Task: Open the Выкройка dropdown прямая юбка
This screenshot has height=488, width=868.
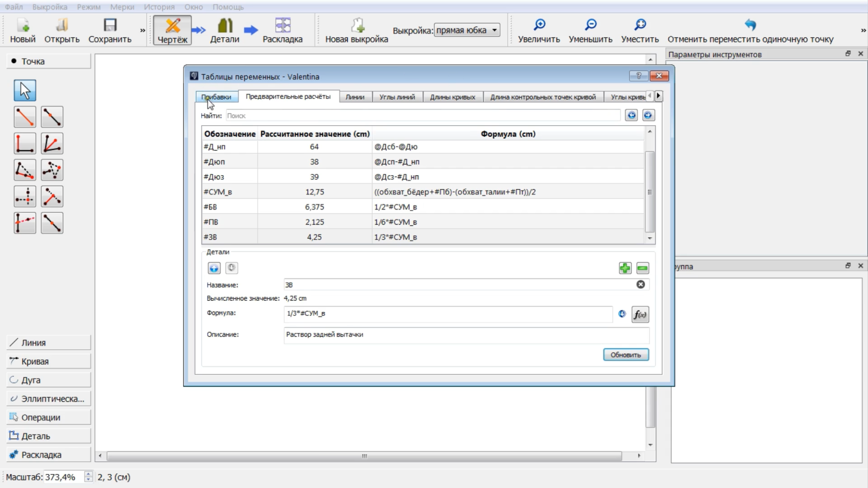Action: (x=467, y=30)
